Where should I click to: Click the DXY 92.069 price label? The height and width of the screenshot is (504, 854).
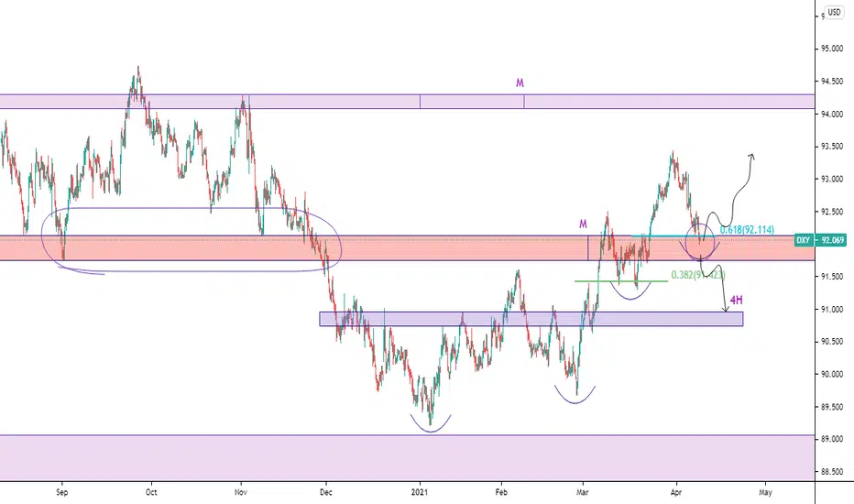820,240
